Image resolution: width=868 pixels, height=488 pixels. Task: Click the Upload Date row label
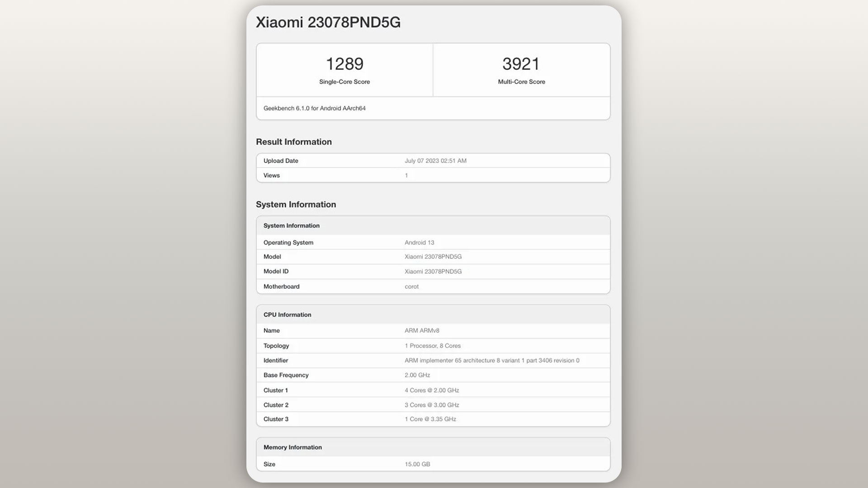[x=281, y=161]
